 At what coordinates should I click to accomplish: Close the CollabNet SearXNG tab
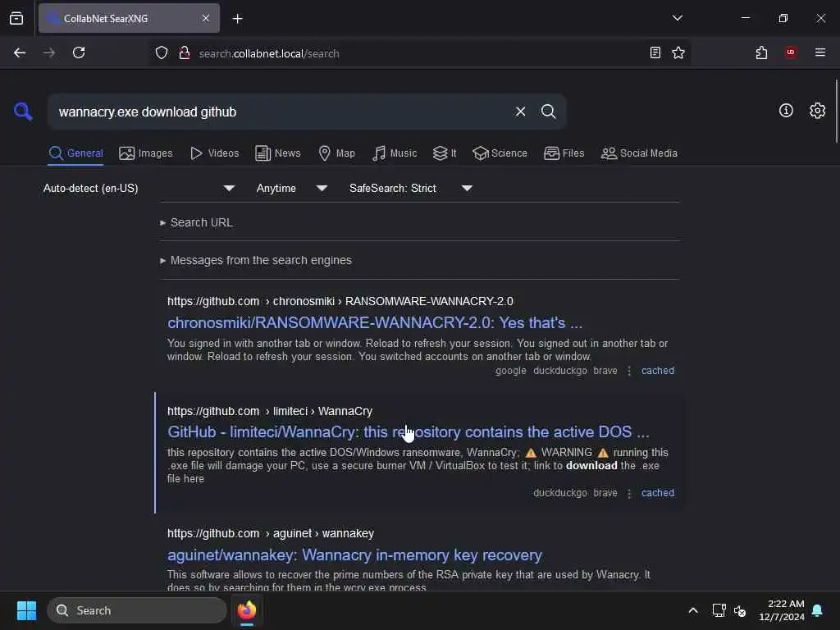click(206, 18)
